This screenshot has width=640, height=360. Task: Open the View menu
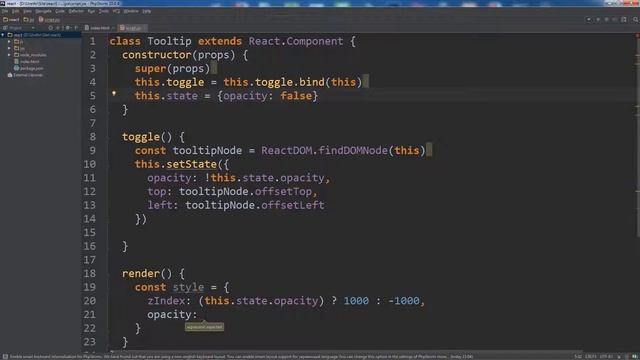click(27, 11)
